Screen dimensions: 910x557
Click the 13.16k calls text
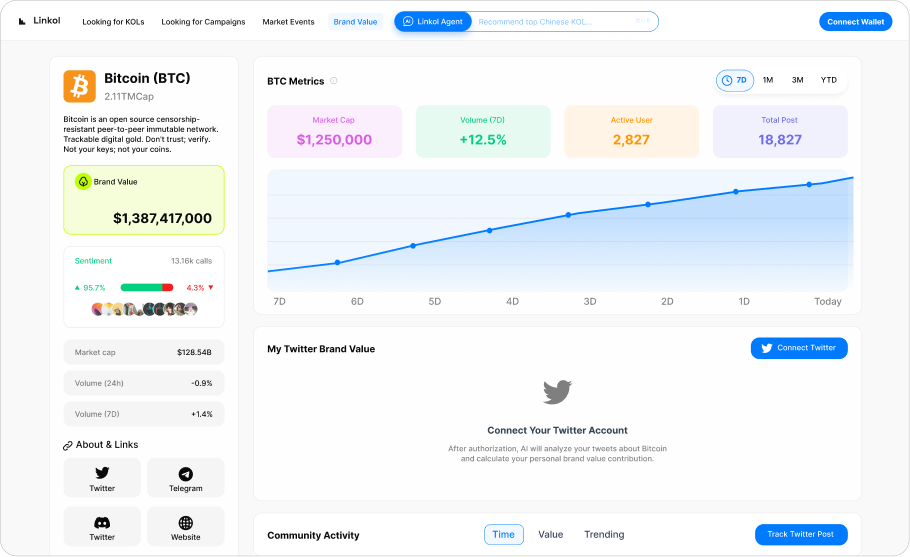coord(192,261)
